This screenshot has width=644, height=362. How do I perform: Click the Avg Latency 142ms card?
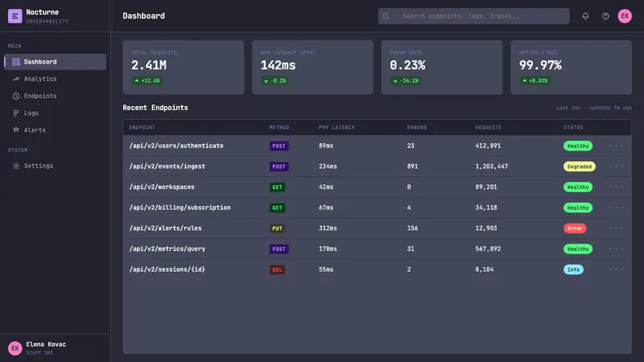(312, 68)
